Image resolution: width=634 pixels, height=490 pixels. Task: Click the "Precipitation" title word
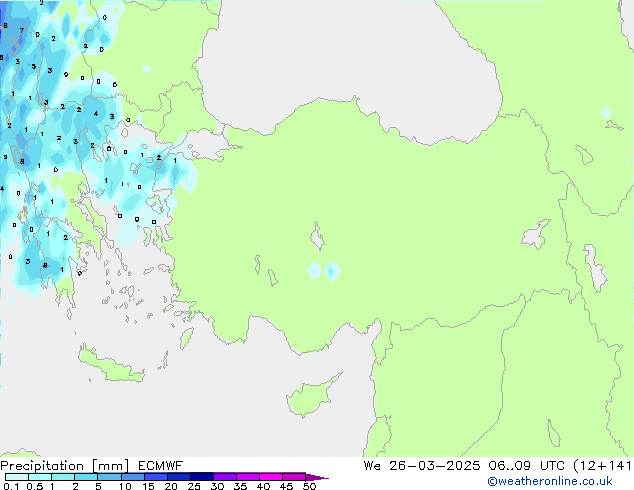(42, 466)
